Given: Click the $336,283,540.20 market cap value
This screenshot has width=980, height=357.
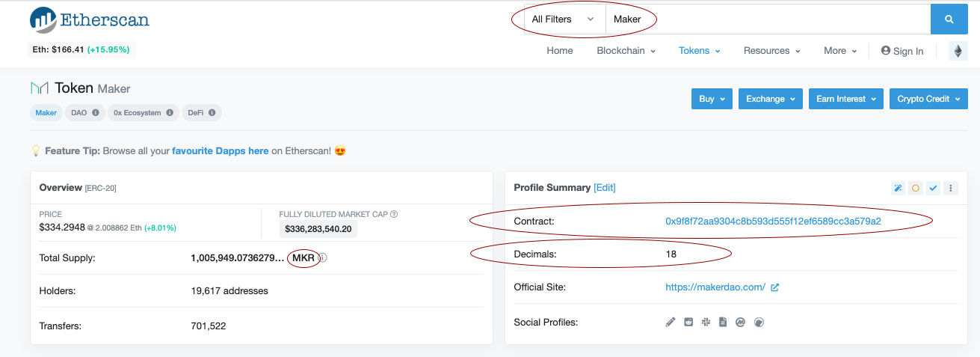Looking at the screenshot, I should tap(318, 229).
